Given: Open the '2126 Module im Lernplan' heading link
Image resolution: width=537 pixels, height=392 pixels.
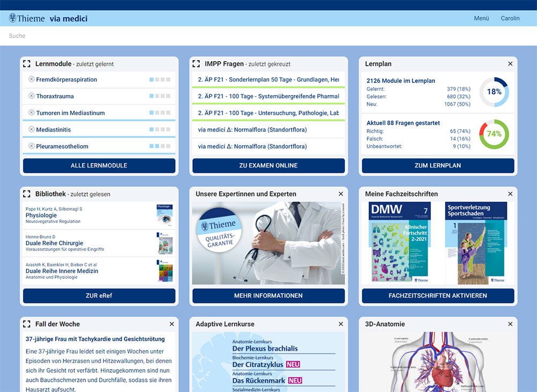Looking at the screenshot, I should pyautogui.click(x=401, y=81).
